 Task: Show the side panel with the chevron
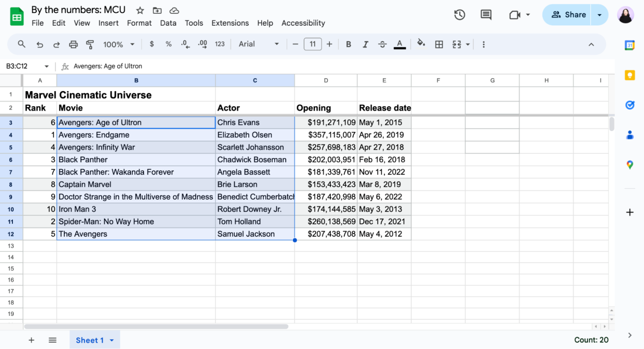point(630,336)
